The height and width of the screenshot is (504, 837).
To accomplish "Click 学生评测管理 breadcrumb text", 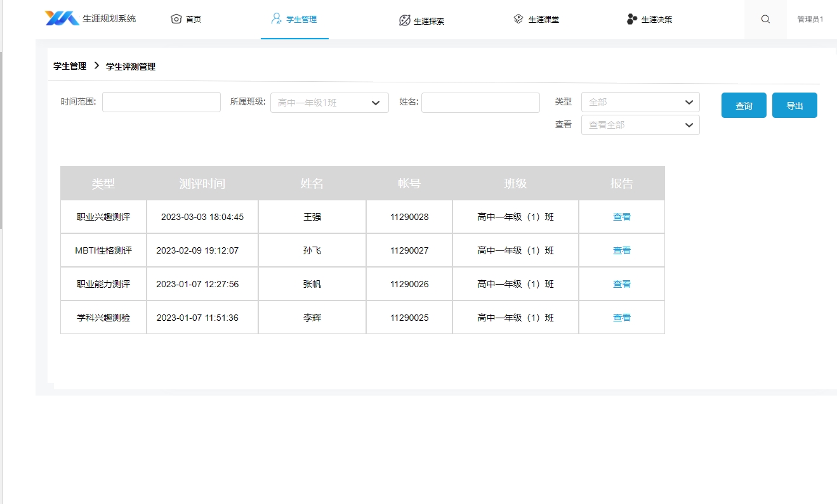I will coord(131,67).
